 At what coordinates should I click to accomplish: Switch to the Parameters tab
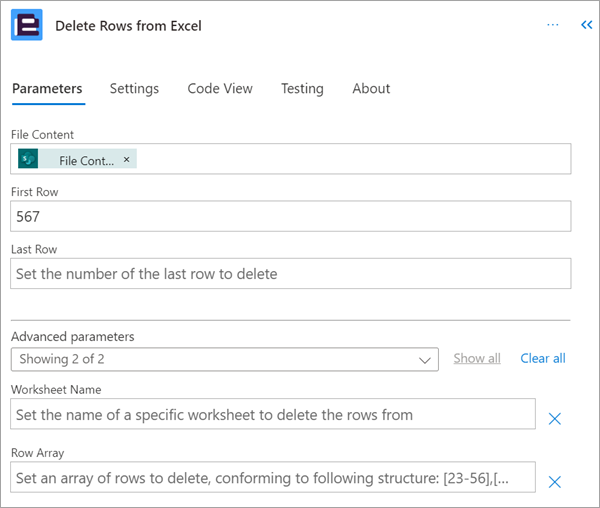[47, 89]
